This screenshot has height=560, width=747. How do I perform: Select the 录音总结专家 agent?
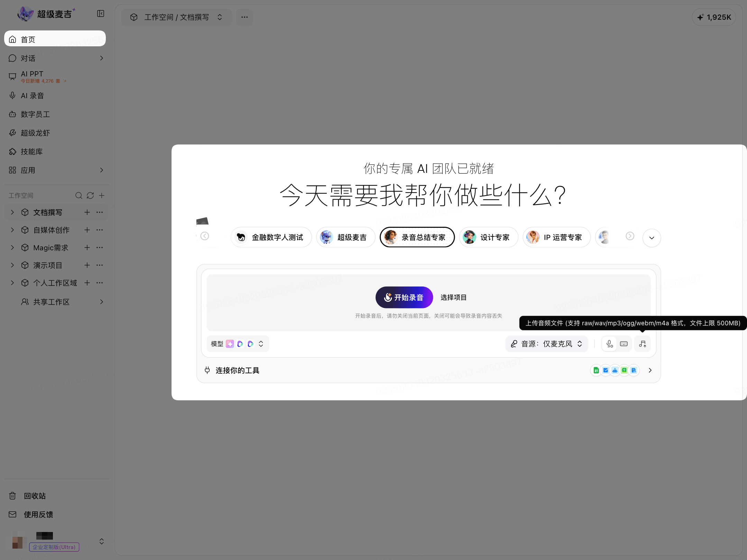(x=417, y=237)
